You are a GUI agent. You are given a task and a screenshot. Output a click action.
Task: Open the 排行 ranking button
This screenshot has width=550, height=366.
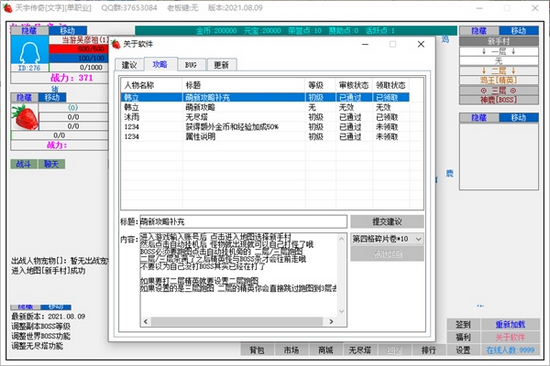click(429, 350)
